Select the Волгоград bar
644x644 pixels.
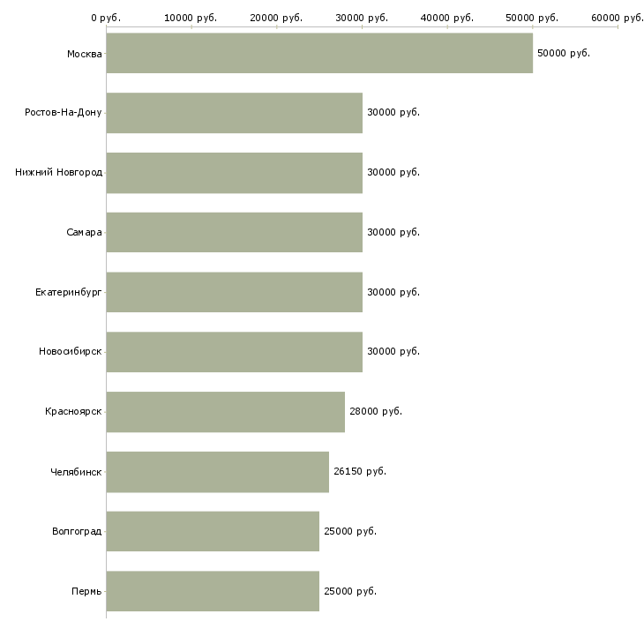213,531
